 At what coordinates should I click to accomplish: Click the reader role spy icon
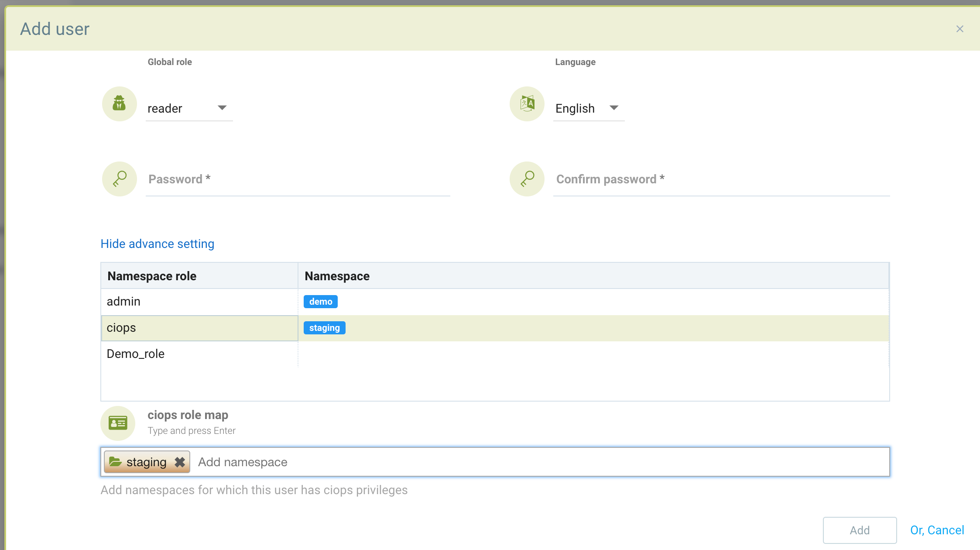click(x=119, y=104)
